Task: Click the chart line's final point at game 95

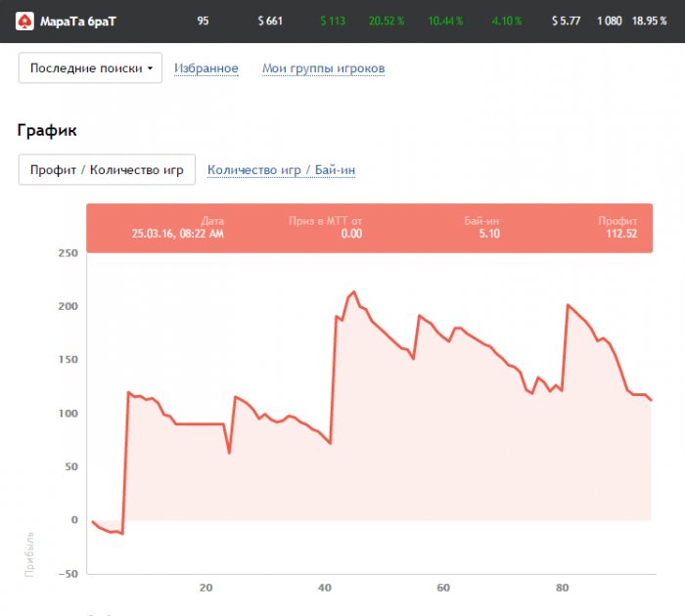Action: coord(651,400)
